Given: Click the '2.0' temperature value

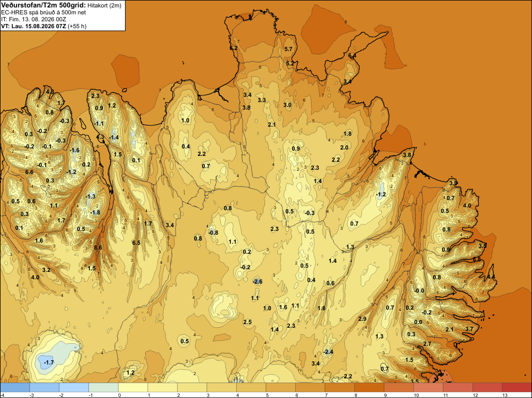Looking at the screenshot, I should click(344, 147).
